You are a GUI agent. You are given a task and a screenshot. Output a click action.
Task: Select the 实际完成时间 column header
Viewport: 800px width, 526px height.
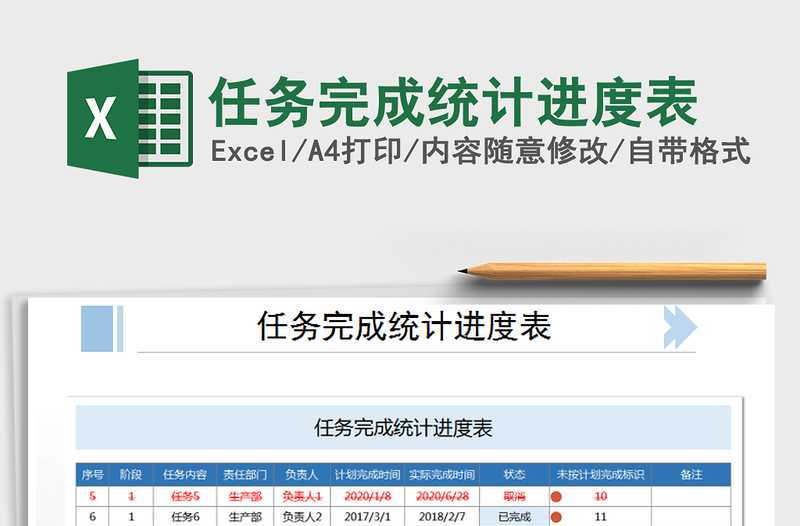click(x=442, y=475)
